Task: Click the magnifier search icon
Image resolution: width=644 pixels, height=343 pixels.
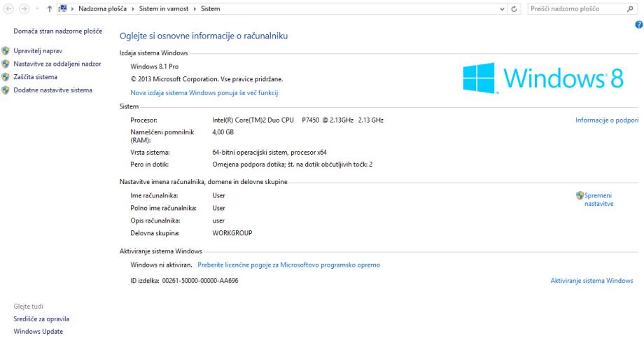Action: pos(631,8)
